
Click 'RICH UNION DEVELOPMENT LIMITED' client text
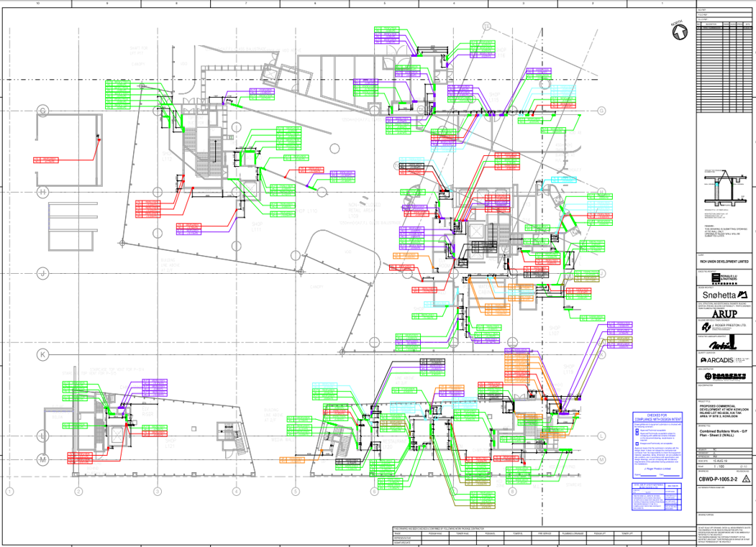click(724, 261)
